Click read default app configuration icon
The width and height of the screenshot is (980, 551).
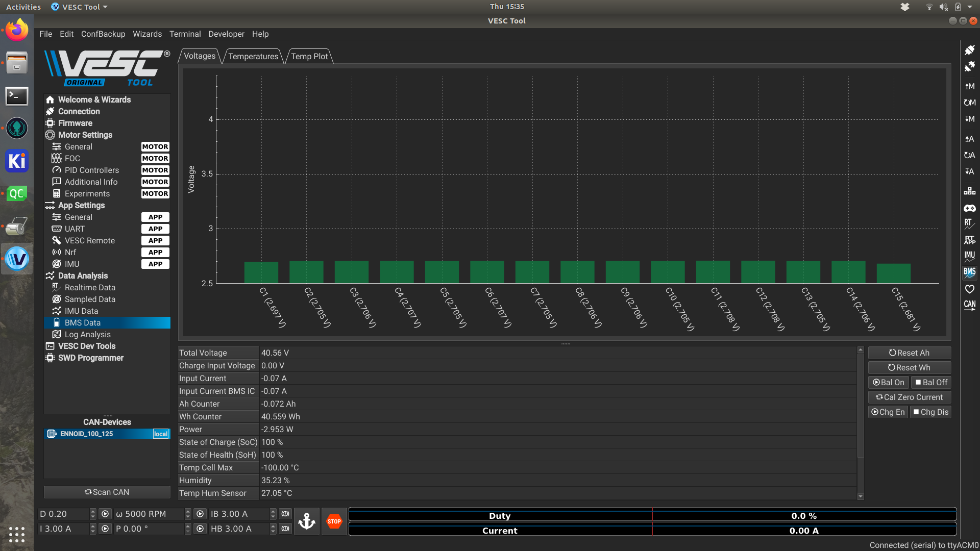click(969, 155)
